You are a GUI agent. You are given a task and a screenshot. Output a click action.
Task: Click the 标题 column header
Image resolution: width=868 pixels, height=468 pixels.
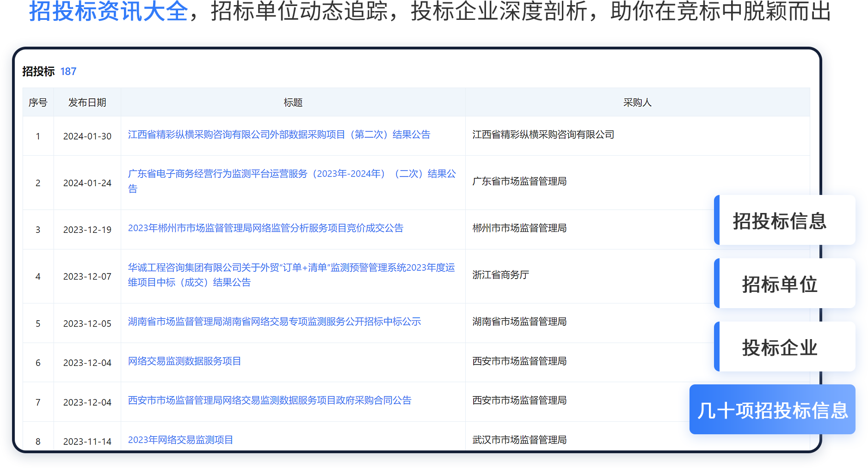click(293, 103)
